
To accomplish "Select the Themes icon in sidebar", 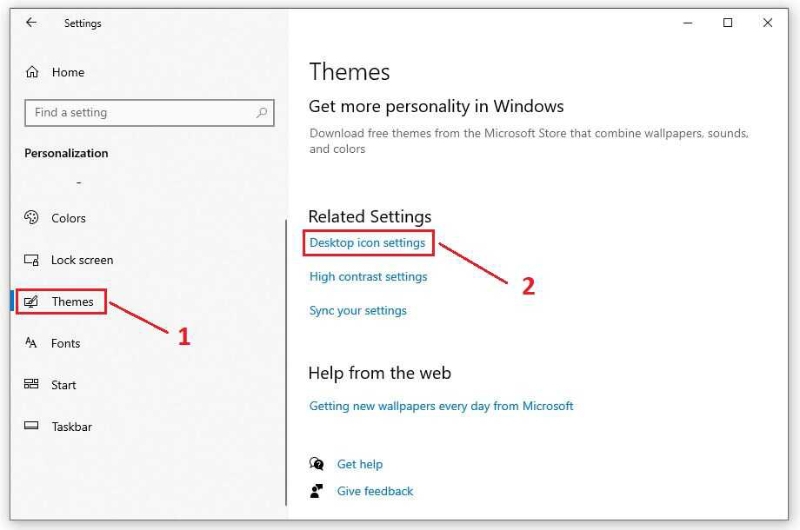I will pos(31,301).
